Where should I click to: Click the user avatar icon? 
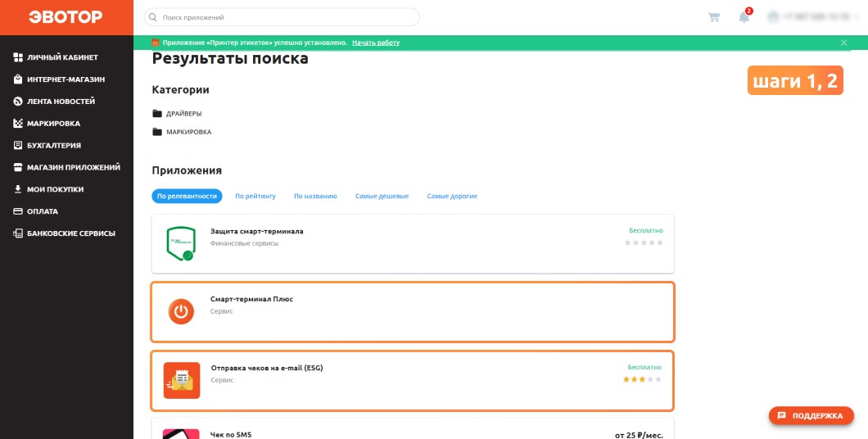point(773,17)
